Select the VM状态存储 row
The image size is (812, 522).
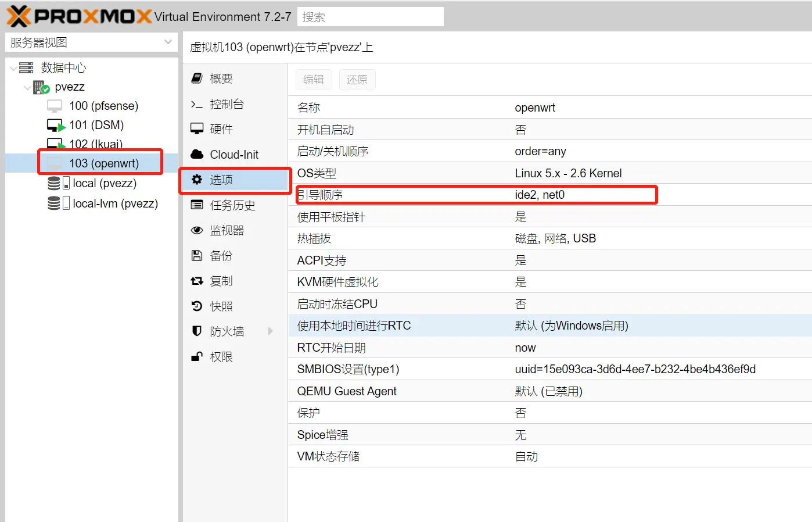pos(550,456)
